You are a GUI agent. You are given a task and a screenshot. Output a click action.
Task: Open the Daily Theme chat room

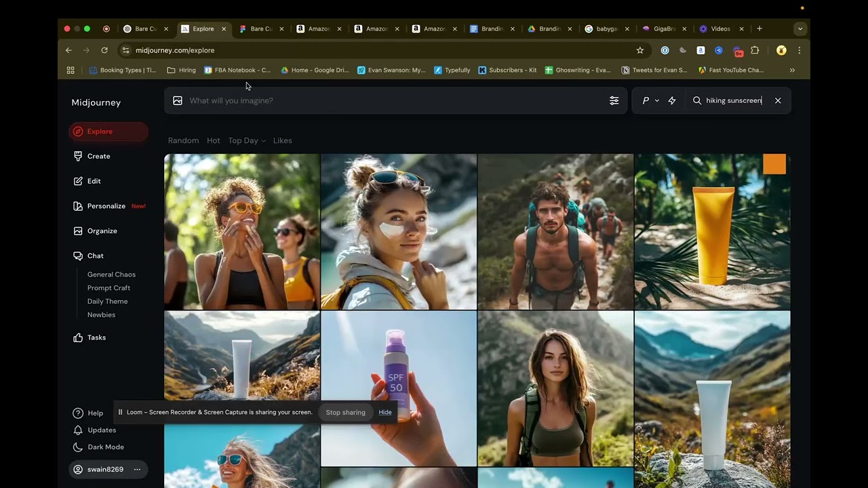point(107,302)
